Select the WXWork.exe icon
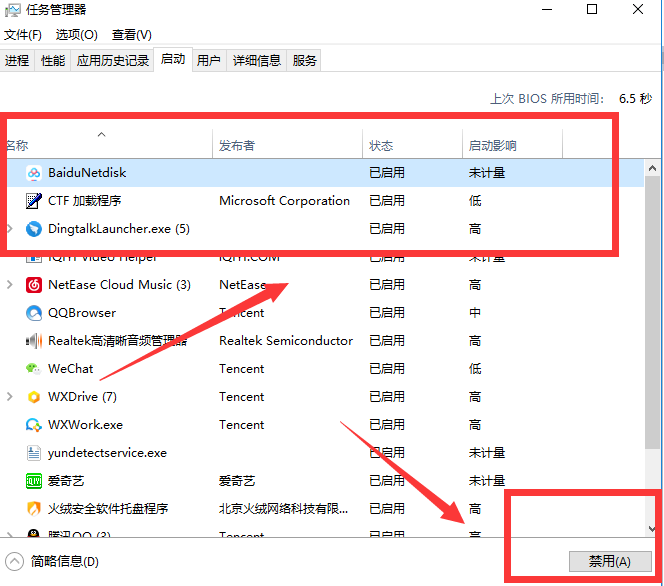664x586 pixels. tap(32, 425)
